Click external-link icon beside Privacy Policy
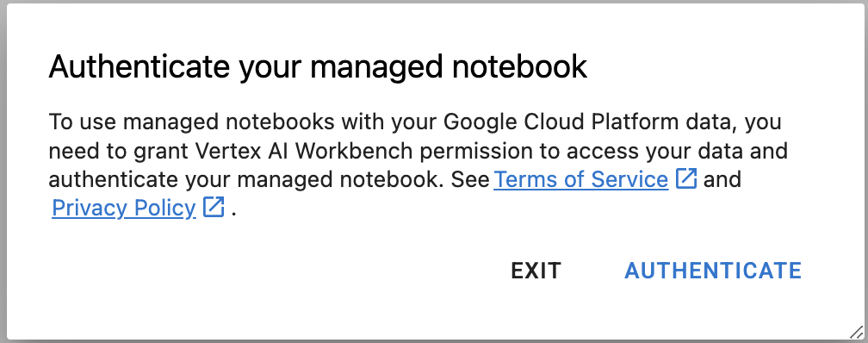Screen dimensions: 868x343 [x=214, y=207]
